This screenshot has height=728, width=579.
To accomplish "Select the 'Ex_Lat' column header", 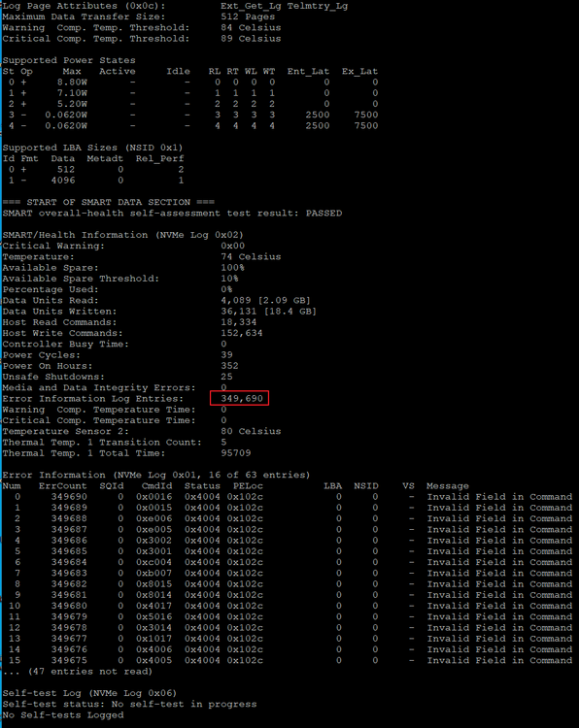I will tap(359, 72).
